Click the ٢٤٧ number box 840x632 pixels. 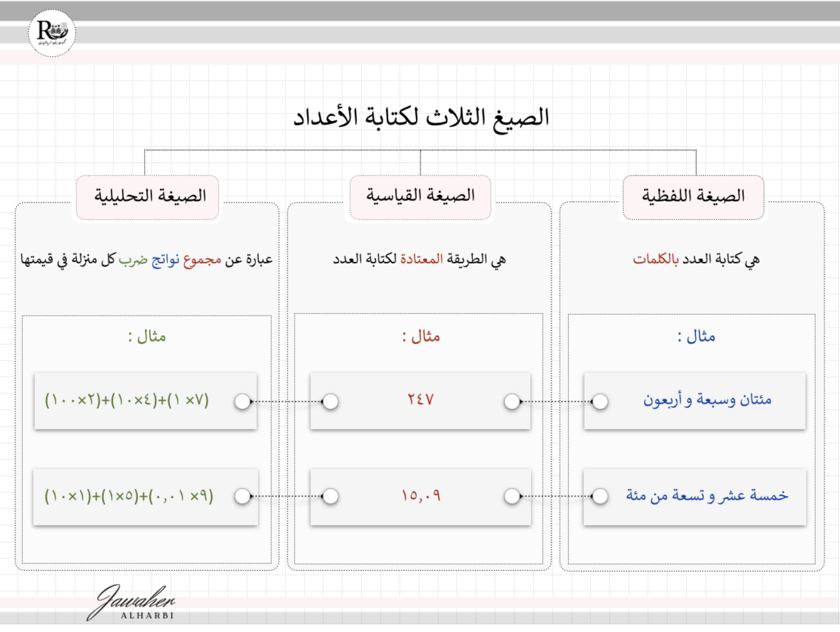(x=421, y=400)
